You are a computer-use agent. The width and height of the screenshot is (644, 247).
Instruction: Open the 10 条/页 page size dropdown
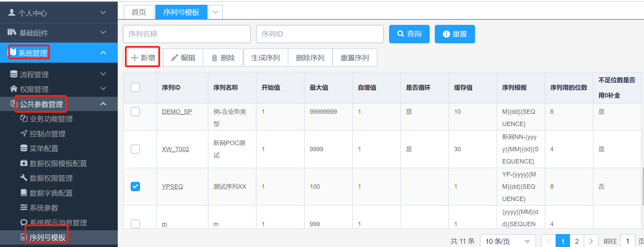click(x=507, y=241)
